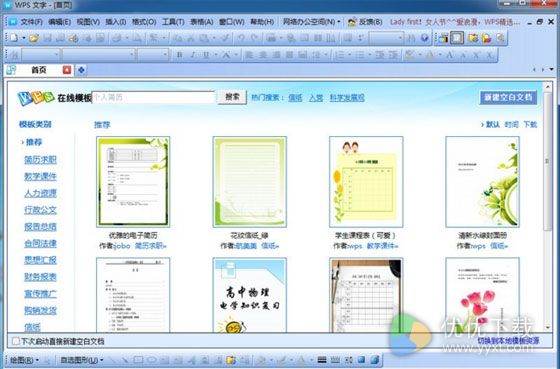Open the 视图(V) menu
The width and height of the screenshot is (560, 369).
tap(88, 22)
